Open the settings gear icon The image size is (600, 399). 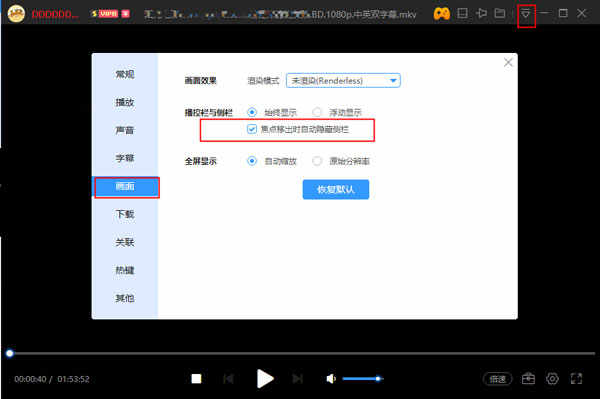552,379
